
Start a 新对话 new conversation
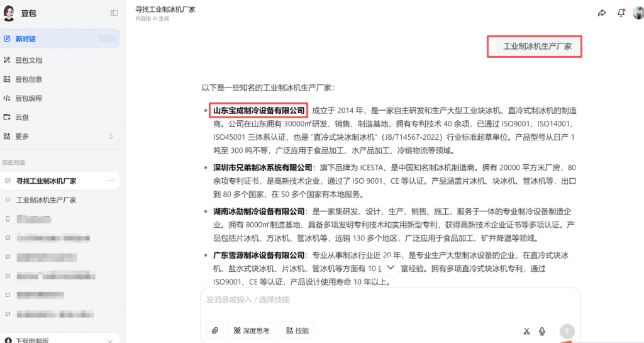click(x=60, y=39)
